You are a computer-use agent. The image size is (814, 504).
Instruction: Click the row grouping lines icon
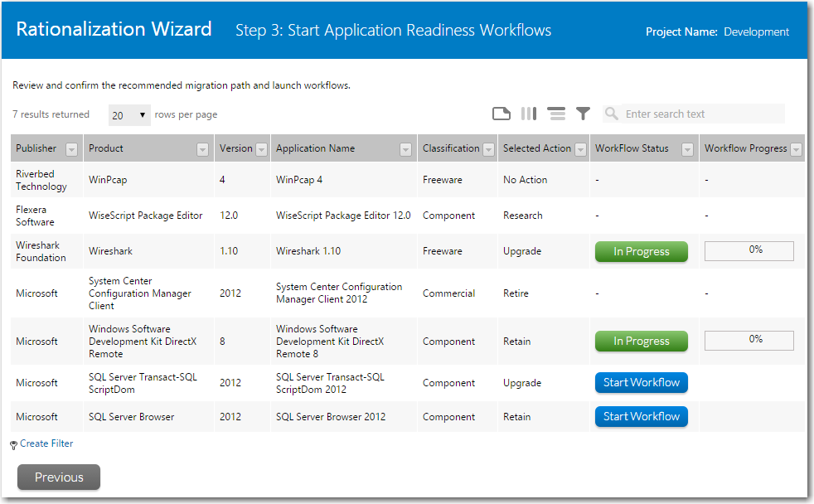556,114
